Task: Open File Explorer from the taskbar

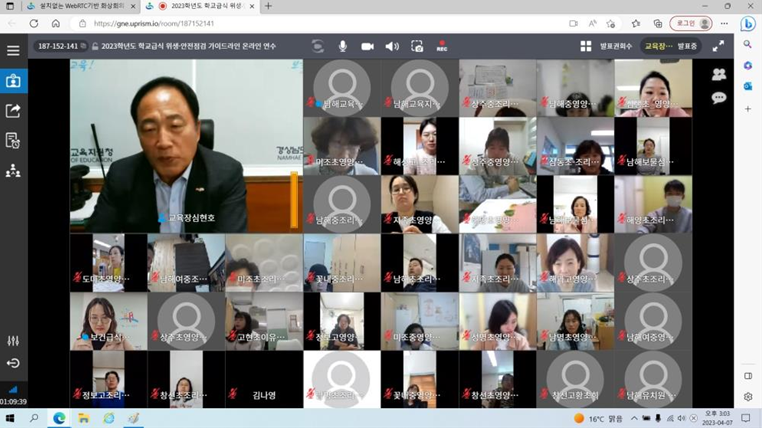Action: coord(84,418)
